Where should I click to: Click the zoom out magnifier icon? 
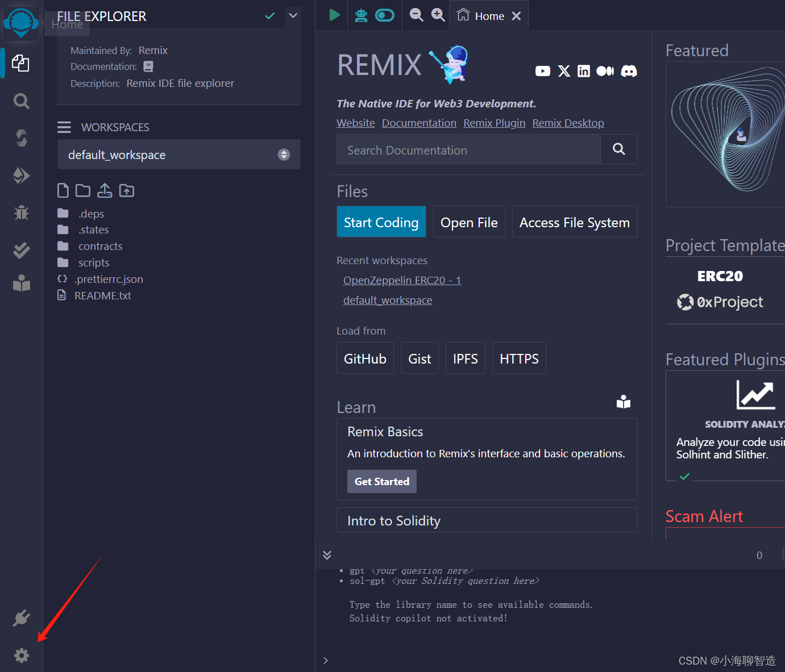point(417,15)
